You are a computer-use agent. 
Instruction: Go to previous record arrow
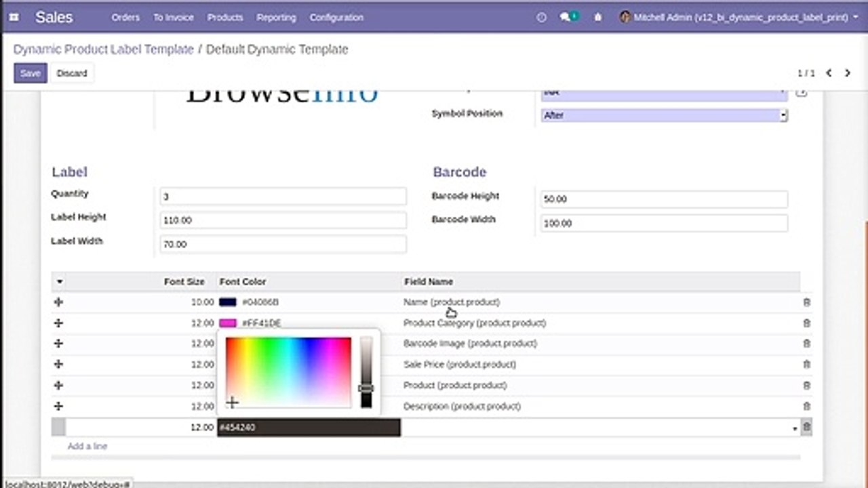pos(829,73)
